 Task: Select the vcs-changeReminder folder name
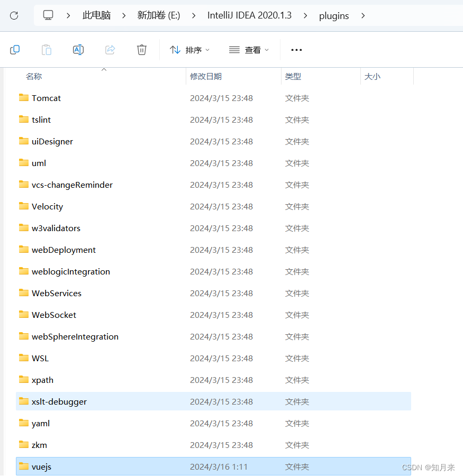tap(72, 185)
